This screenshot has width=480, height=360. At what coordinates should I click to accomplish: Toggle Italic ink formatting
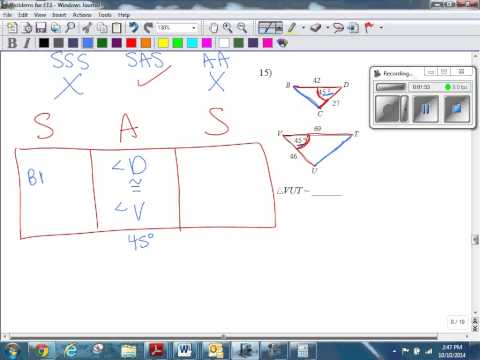click(27, 43)
